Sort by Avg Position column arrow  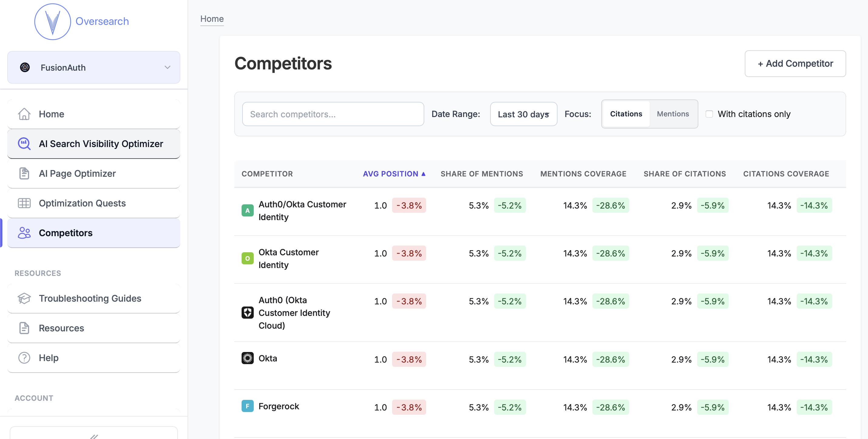[423, 174]
